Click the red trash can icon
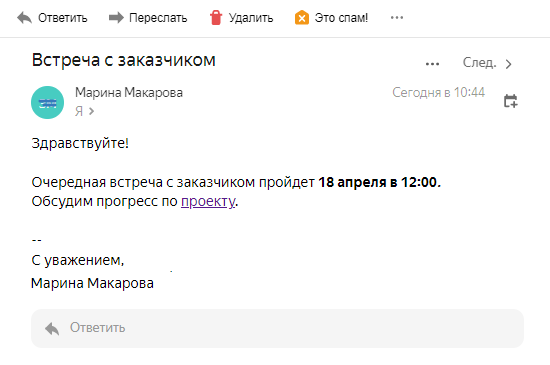This screenshot has height=365, width=550. click(216, 18)
